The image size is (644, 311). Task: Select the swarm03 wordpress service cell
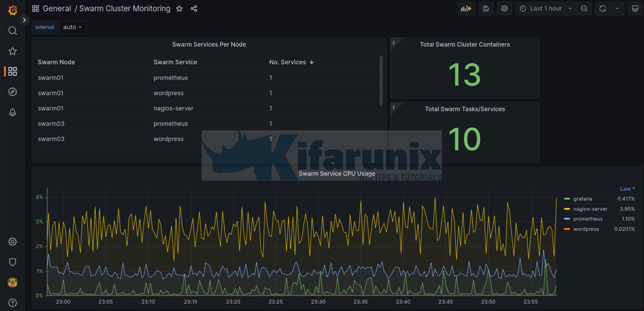coord(208,139)
